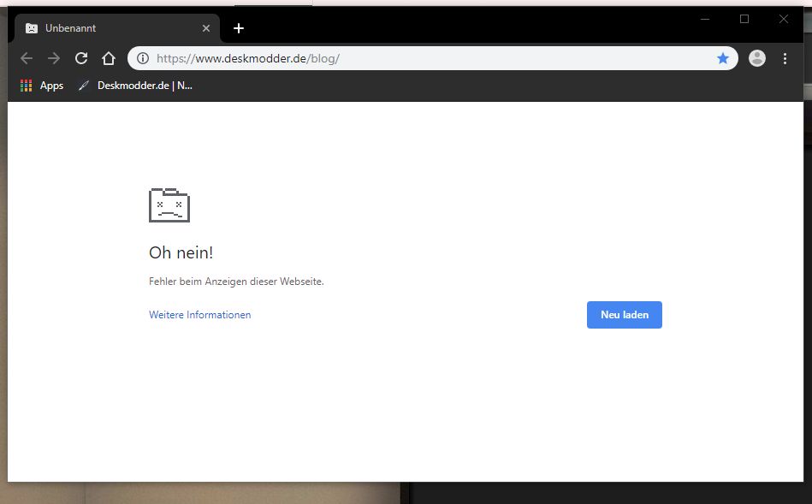Image resolution: width=812 pixels, height=504 pixels.
Task: Click the sad folder error icon
Action: click(x=169, y=205)
